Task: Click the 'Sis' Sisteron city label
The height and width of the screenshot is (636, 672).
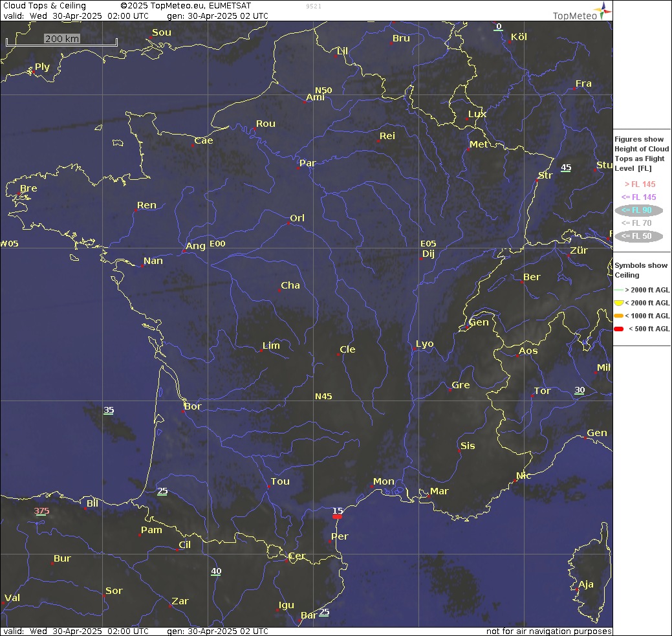Action: pos(468,446)
